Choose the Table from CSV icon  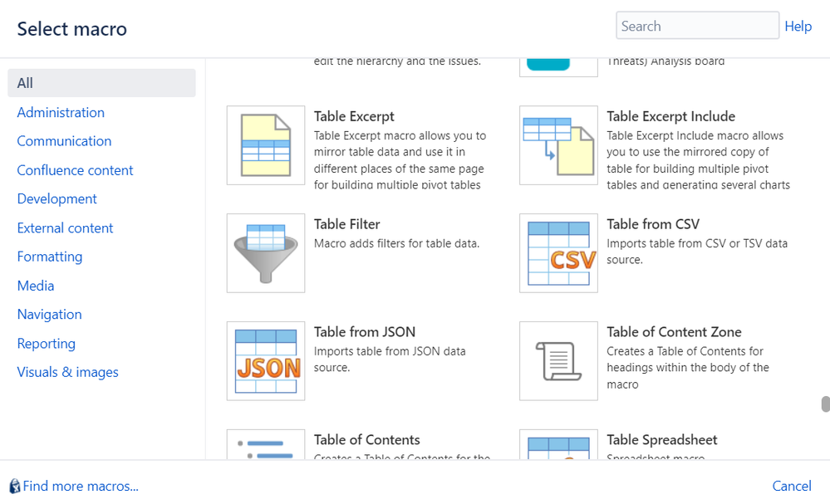pos(558,253)
